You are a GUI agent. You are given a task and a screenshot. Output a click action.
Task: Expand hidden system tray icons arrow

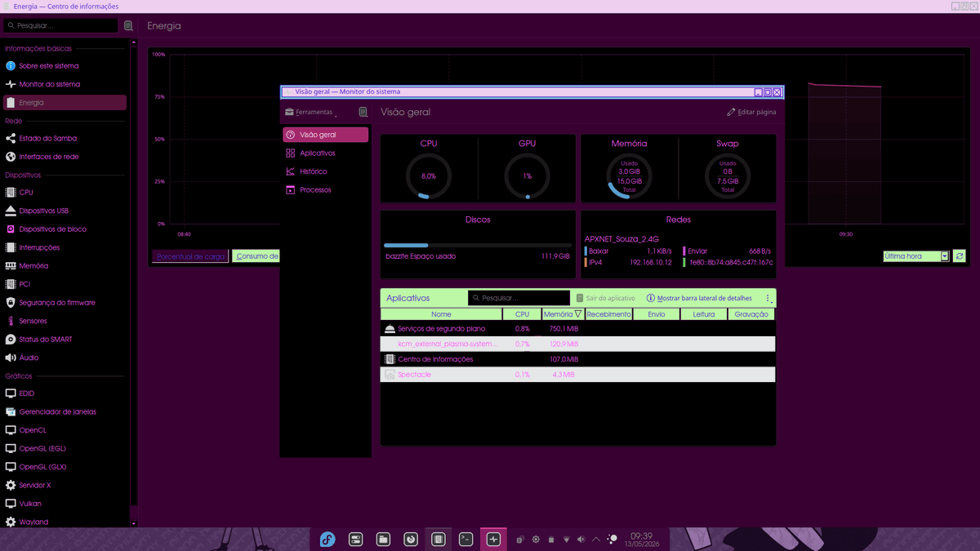click(x=596, y=540)
